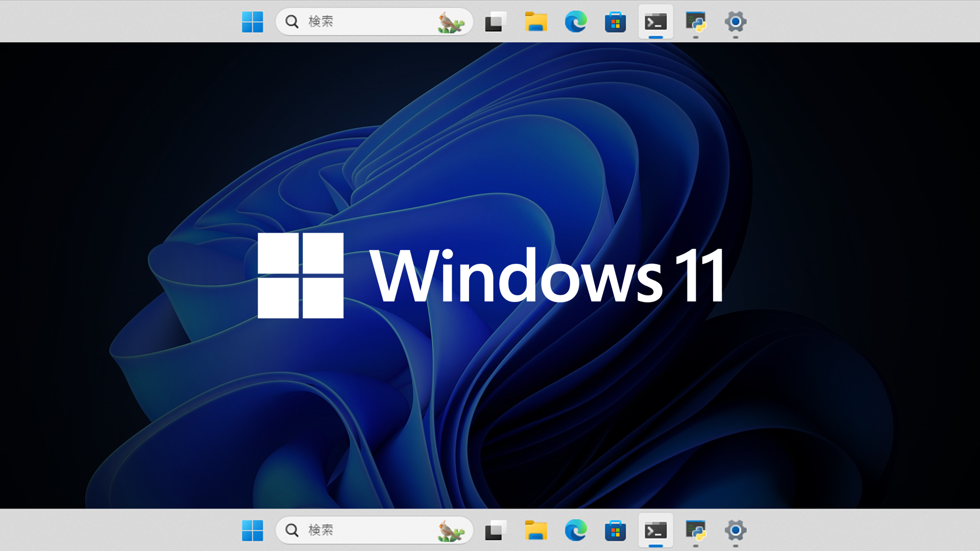Open Microsoft Edge in the bottom taskbar

tap(575, 531)
